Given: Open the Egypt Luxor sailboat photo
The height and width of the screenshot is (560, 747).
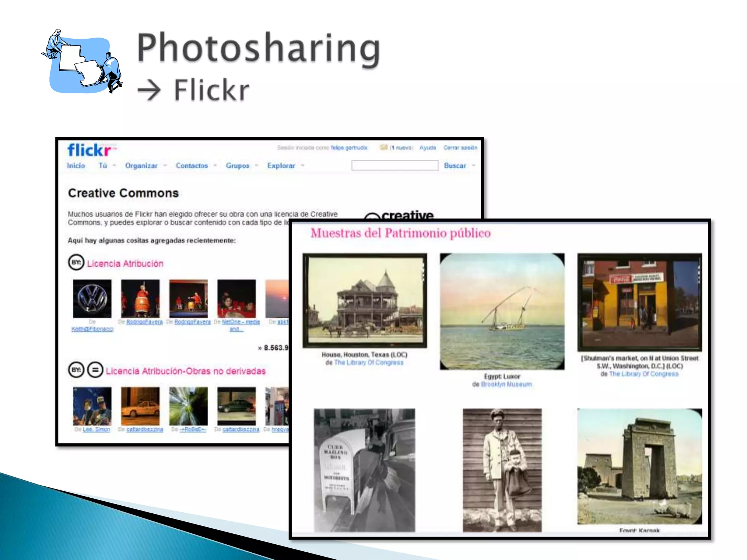Looking at the screenshot, I should pos(502,311).
